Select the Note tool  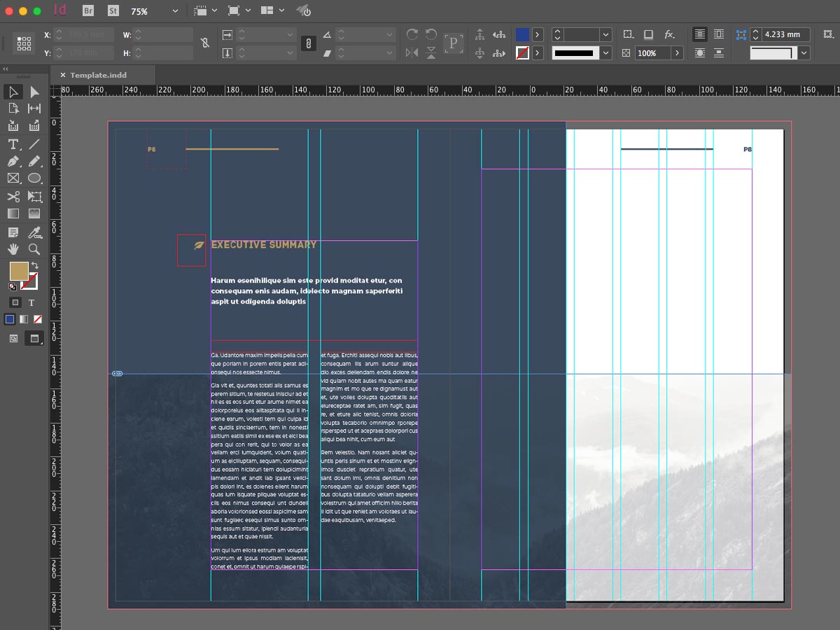coord(13,232)
